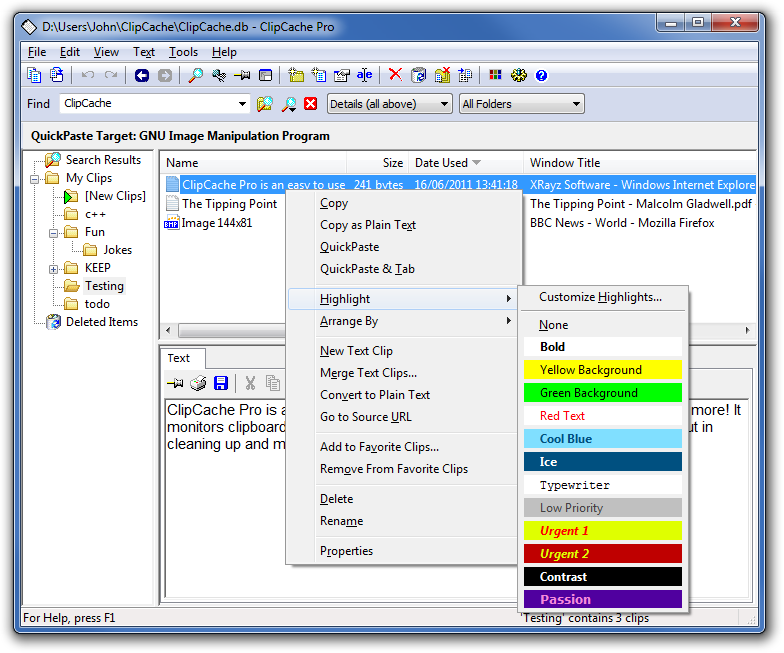Apply the Cool Blue highlight style
The image size is (784, 653).
pyautogui.click(x=602, y=439)
